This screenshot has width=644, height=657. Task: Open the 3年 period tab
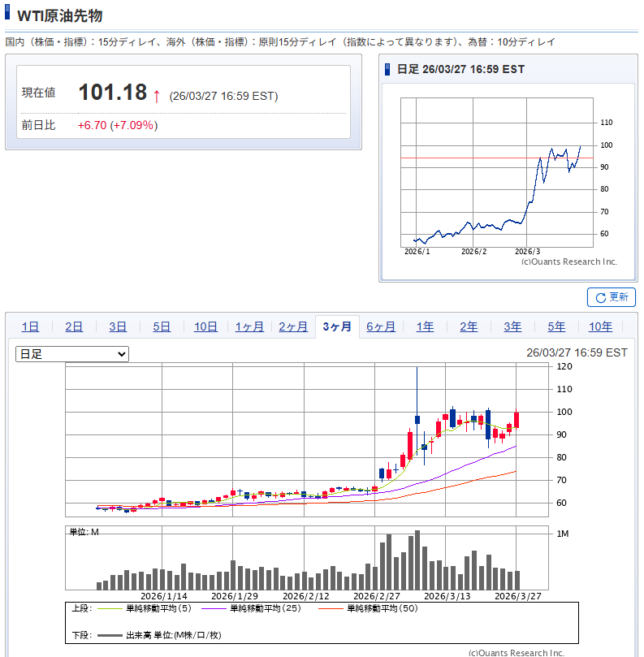point(512,326)
